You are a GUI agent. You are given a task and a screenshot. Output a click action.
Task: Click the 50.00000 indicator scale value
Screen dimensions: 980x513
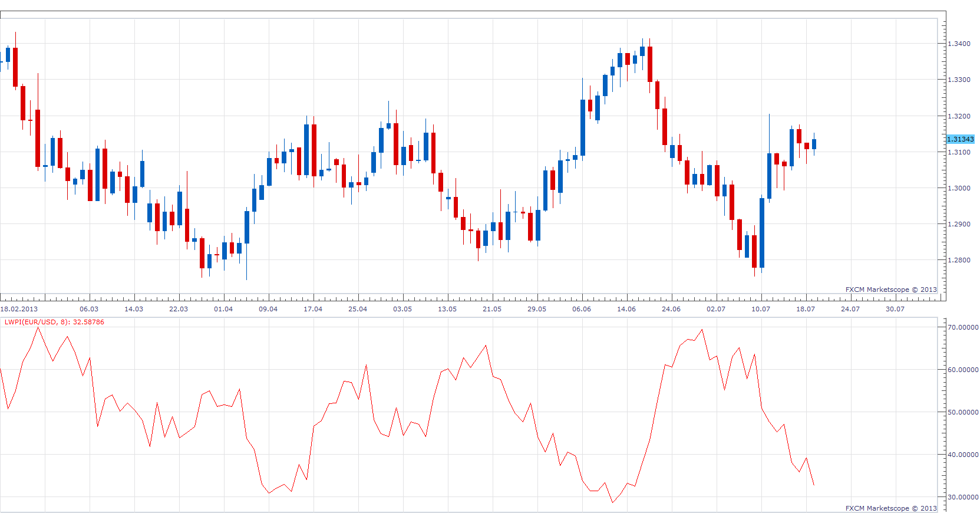click(963, 412)
